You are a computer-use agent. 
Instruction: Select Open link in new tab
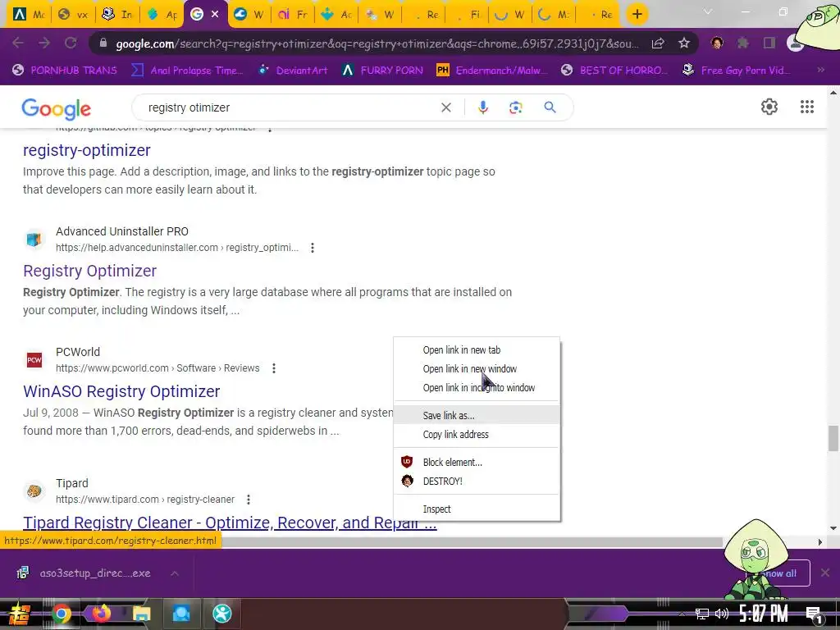click(477, 349)
